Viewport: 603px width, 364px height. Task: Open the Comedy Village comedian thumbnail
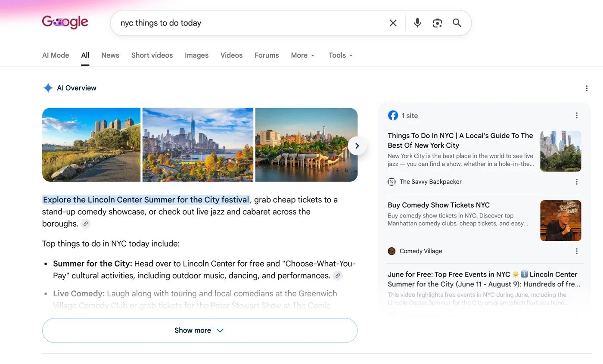[560, 221]
